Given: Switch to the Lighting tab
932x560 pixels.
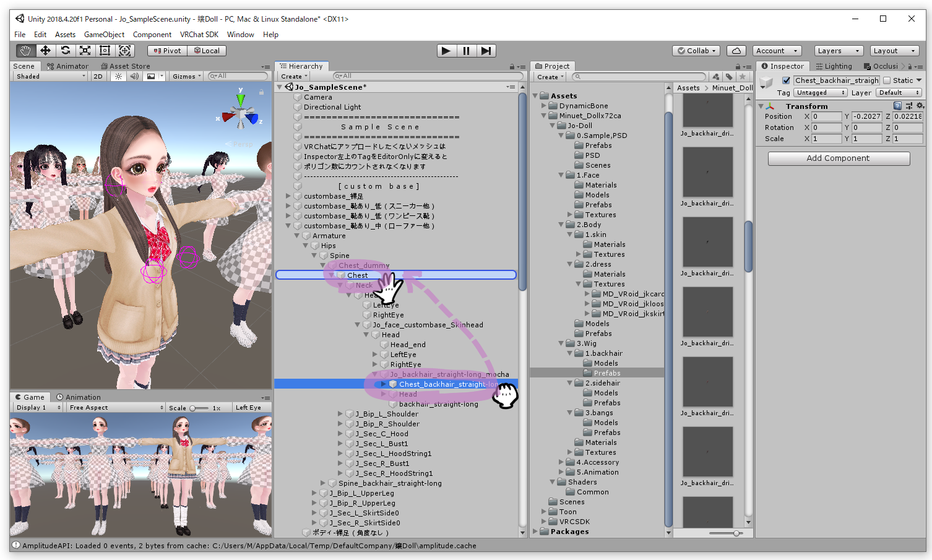Looking at the screenshot, I should point(834,66).
